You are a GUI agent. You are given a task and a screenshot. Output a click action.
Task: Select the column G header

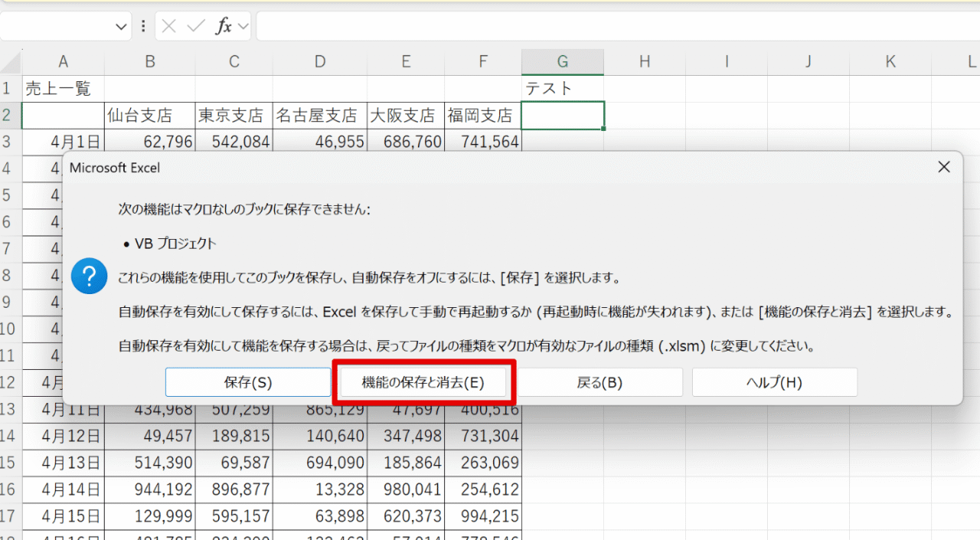coord(562,62)
